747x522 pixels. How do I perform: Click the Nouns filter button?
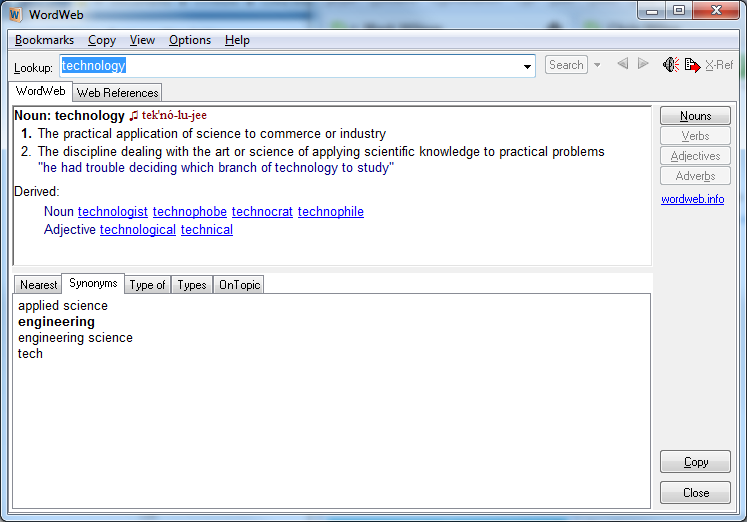(695, 116)
